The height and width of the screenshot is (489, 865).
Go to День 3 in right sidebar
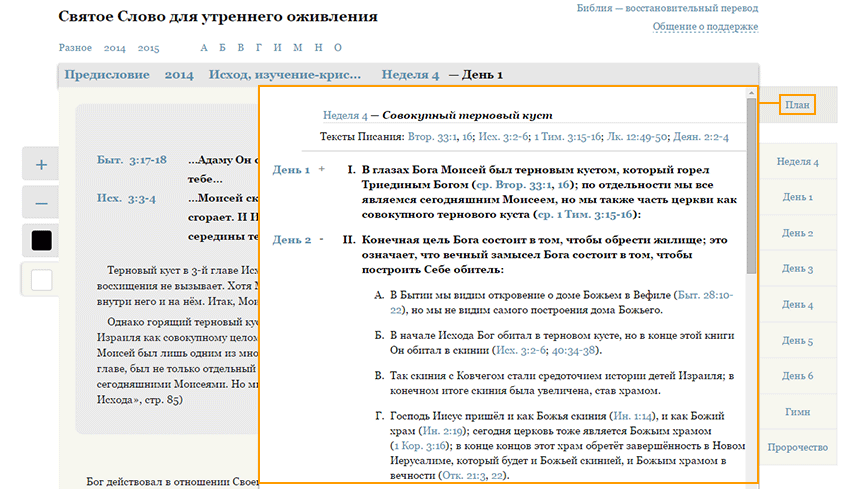click(x=798, y=269)
